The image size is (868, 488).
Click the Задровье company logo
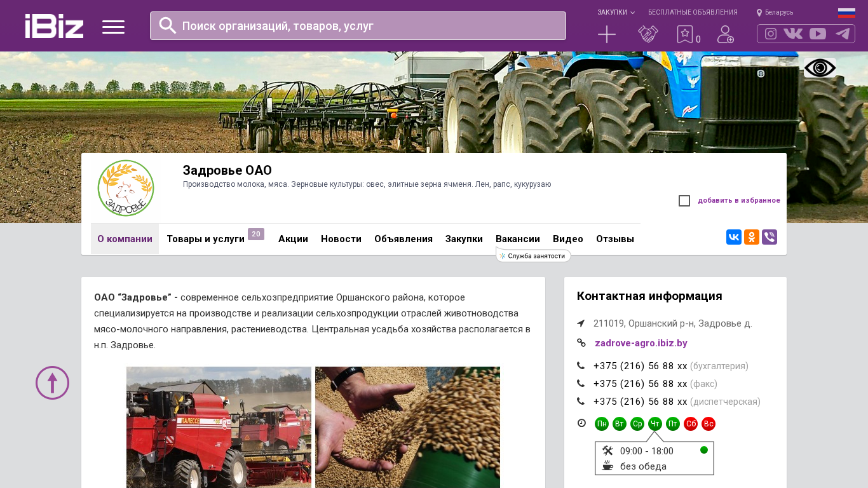click(126, 188)
